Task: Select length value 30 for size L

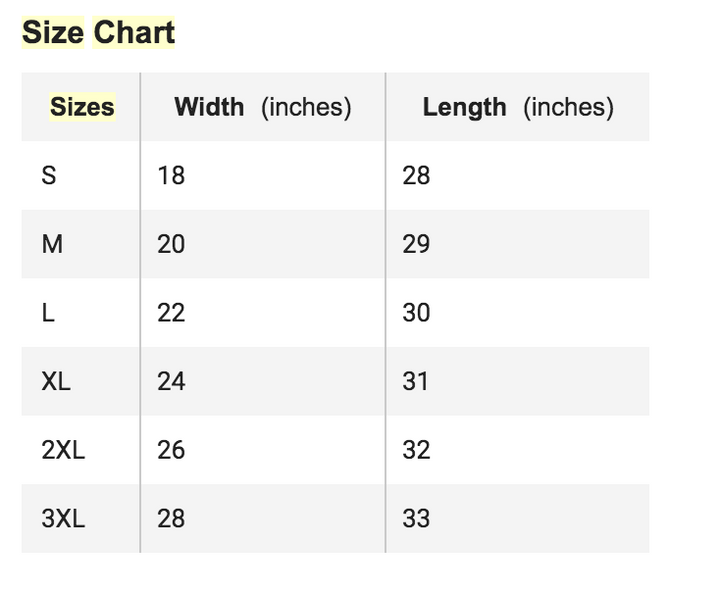Action: pos(416,313)
